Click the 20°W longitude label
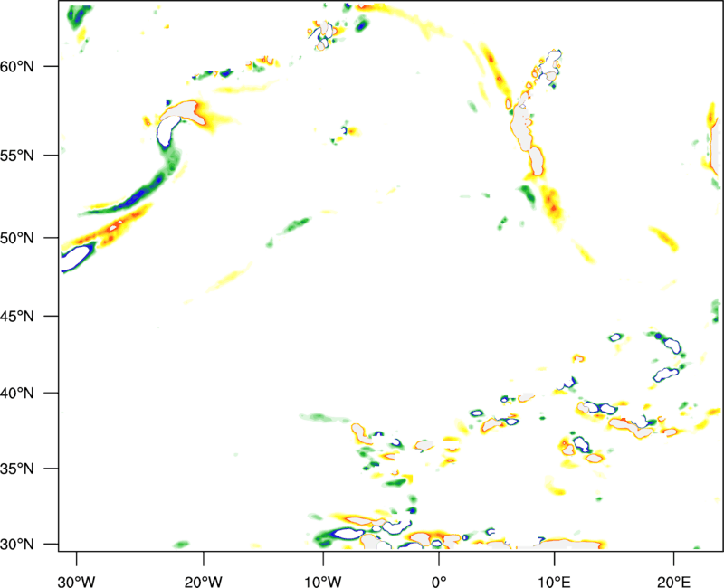 coord(204,582)
